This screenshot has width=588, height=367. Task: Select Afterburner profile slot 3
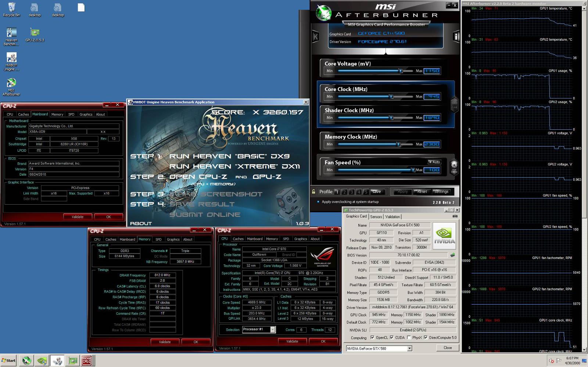coord(351,192)
